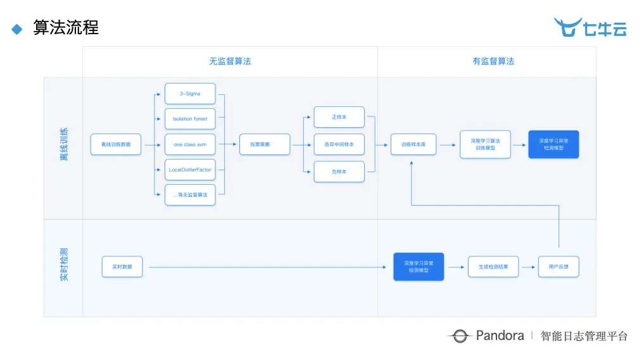Viewport: 644px width, 352px height.
Task: Click the Qiniu bull-head logo icon
Action: (568, 27)
